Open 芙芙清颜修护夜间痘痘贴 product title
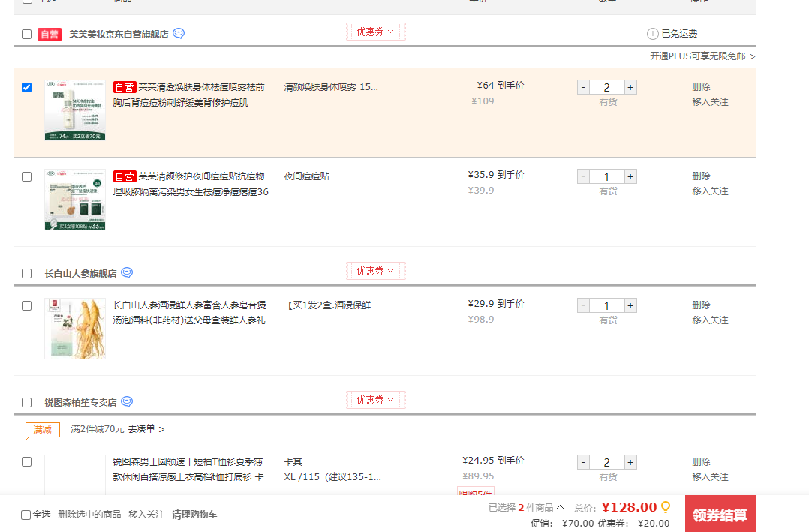Screen dimensions: 809x532 [191, 185]
